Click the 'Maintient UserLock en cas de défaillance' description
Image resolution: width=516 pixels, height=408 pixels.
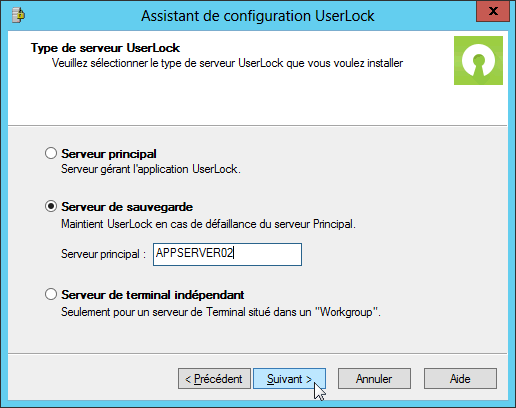pos(208,224)
